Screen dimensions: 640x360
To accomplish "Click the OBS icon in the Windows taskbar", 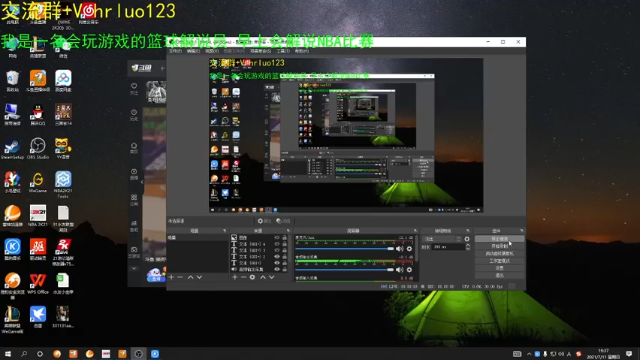I will pyautogui.click(x=138, y=354).
